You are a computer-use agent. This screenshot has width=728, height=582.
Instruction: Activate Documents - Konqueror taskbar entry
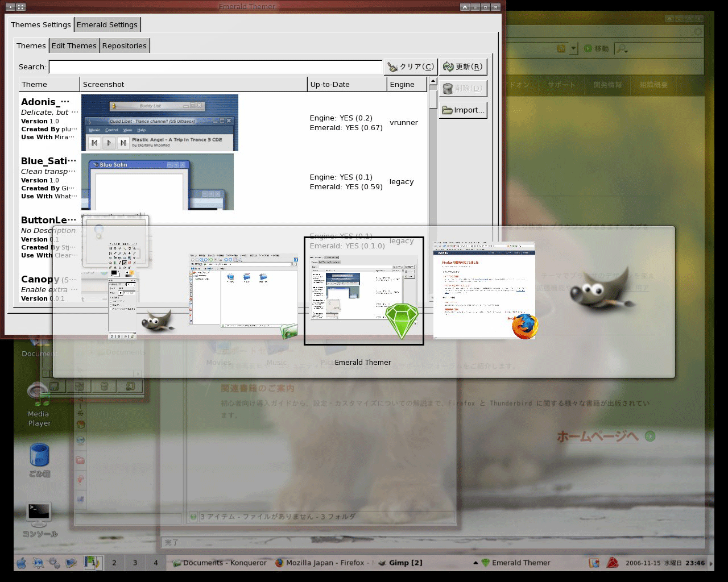pos(220,563)
